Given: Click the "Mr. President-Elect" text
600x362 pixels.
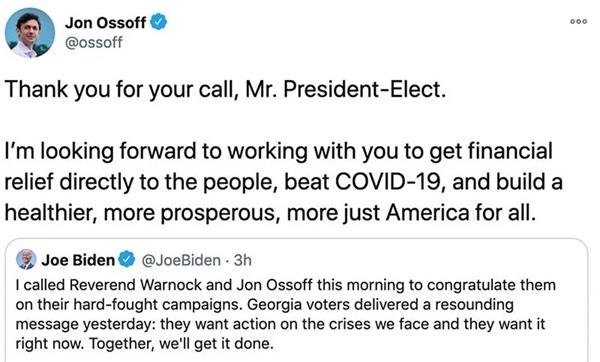Looking at the screenshot, I should [x=346, y=89].
